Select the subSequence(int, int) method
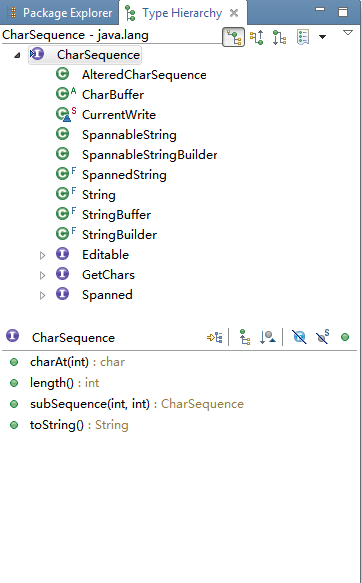362x583 pixels. [137, 404]
